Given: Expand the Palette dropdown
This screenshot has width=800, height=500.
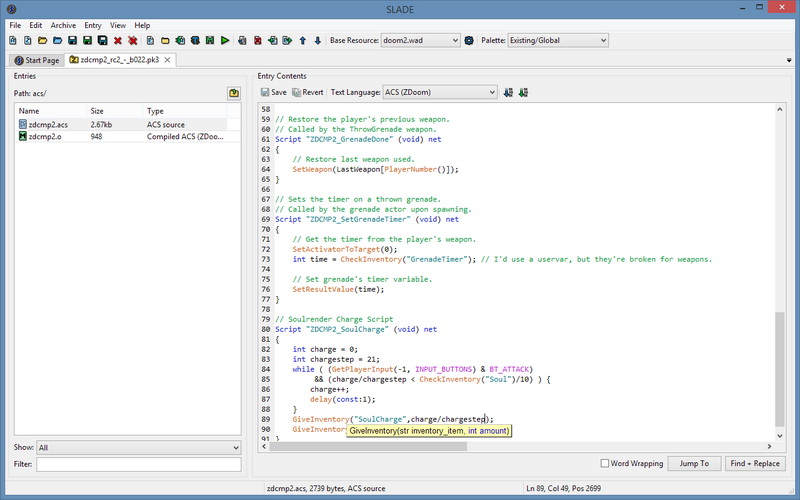Looking at the screenshot, I should pos(558,41).
